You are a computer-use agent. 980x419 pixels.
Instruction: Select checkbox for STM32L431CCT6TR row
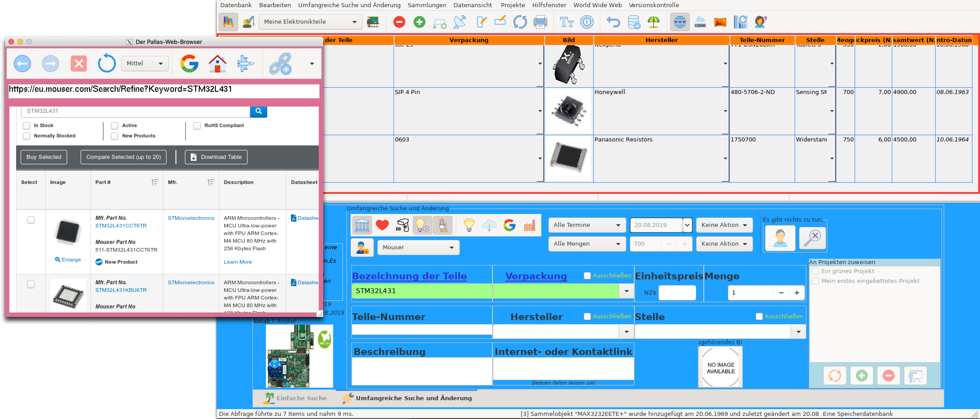pos(31,220)
